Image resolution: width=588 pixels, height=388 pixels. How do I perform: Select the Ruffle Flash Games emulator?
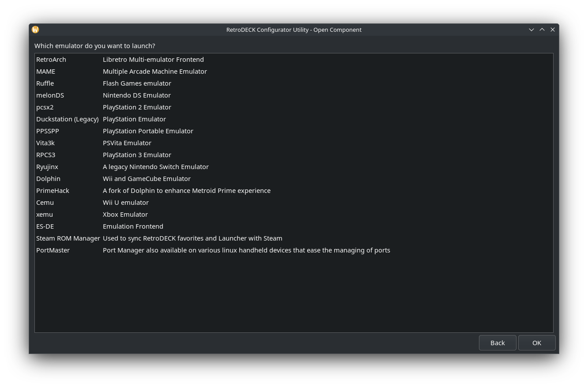(45, 83)
